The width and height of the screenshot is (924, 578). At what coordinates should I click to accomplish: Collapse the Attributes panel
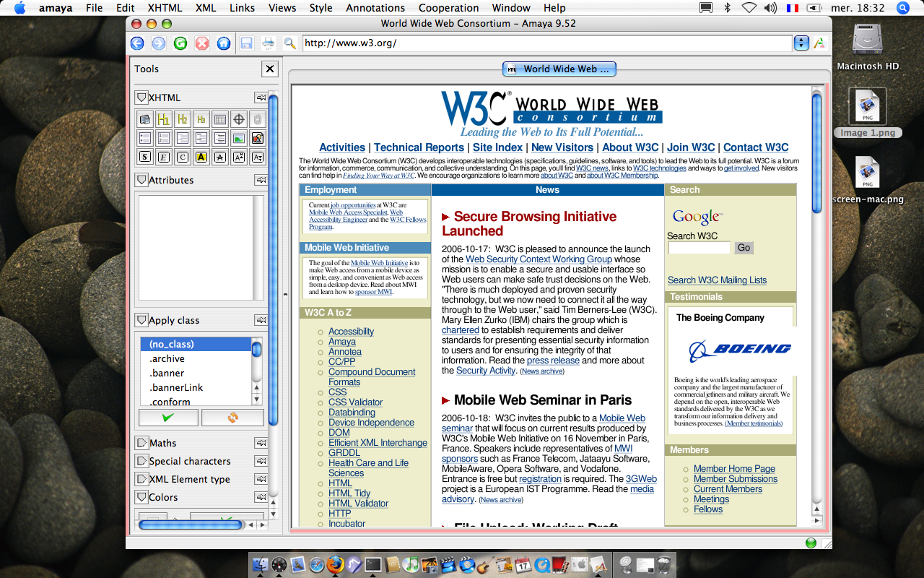click(141, 180)
